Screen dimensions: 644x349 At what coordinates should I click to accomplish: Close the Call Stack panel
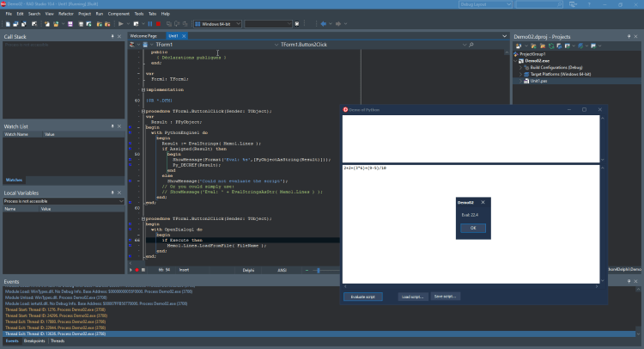(x=119, y=37)
